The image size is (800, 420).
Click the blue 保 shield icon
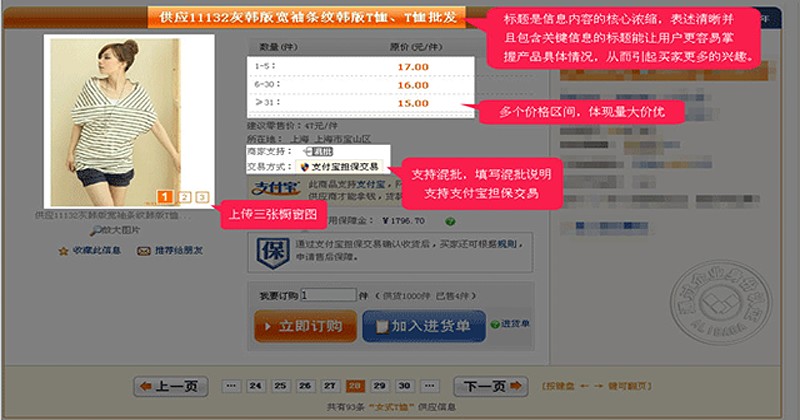pyautogui.click(x=273, y=252)
